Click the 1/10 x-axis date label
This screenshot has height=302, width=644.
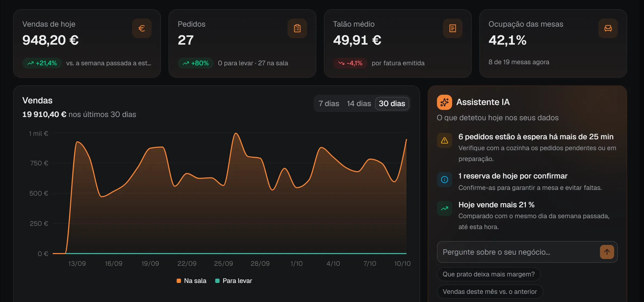[x=296, y=264]
